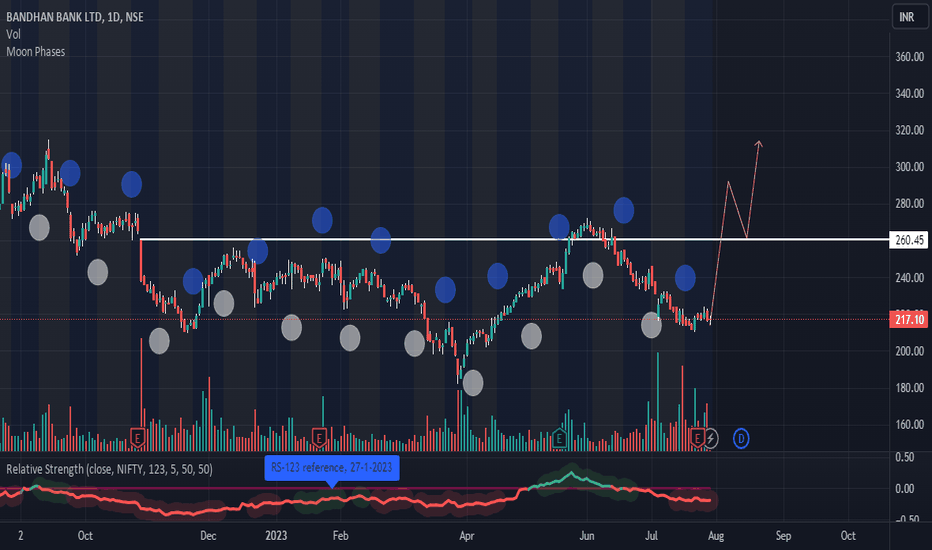
Task: Click the RS-123 reference 27-1-2023 label
Action: click(x=332, y=468)
